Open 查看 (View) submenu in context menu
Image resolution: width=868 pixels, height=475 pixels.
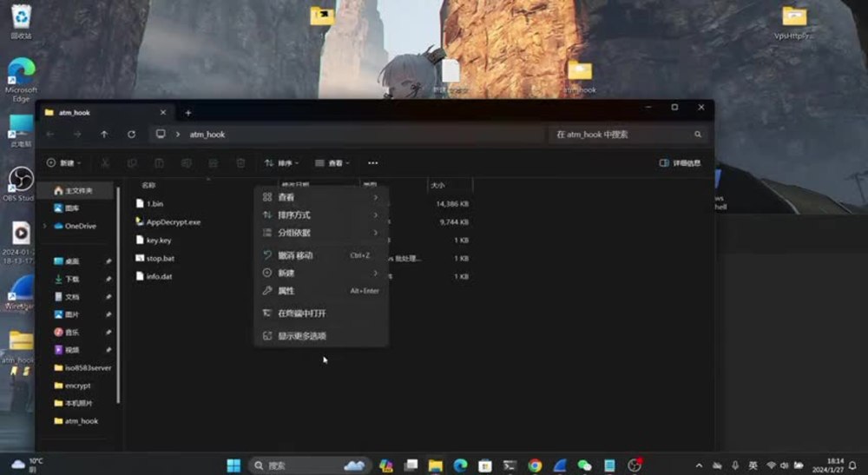click(x=321, y=197)
